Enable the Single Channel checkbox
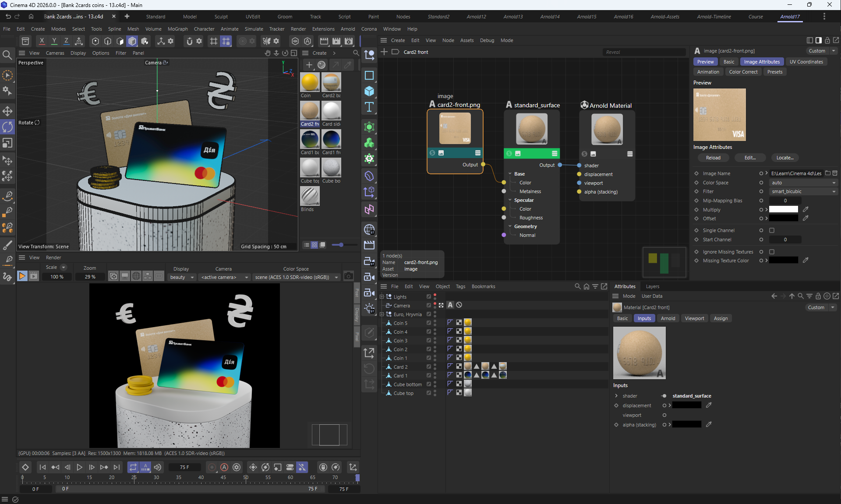This screenshot has width=841, height=504. tap(772, 230)
